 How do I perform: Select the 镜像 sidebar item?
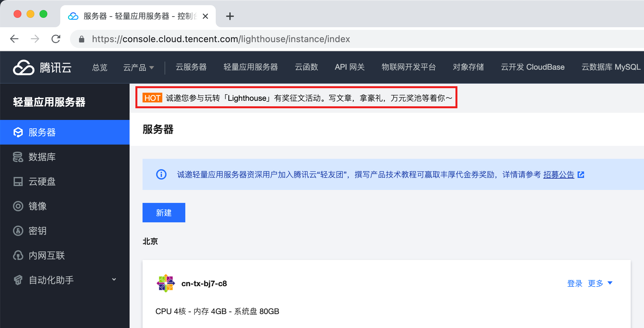[65, 206]
